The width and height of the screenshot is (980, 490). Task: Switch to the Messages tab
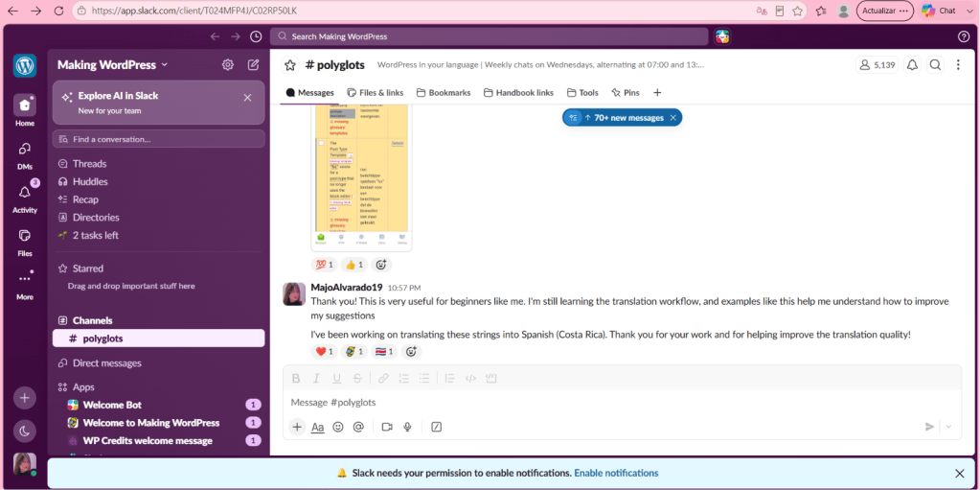tap(310, 93)
